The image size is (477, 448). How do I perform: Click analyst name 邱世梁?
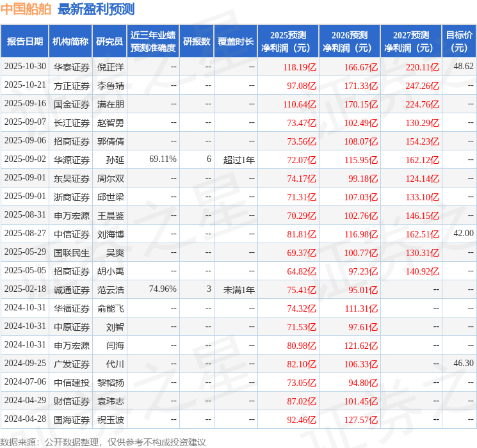(110, 197)
